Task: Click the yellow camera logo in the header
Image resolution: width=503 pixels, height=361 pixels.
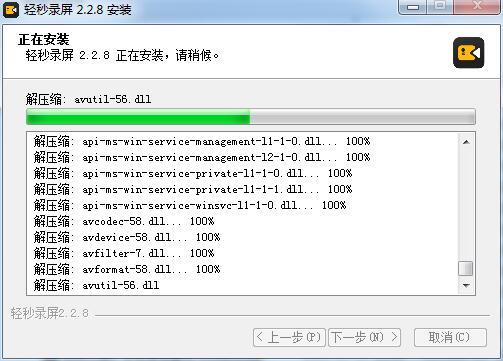Action: [x=468, y=53]
